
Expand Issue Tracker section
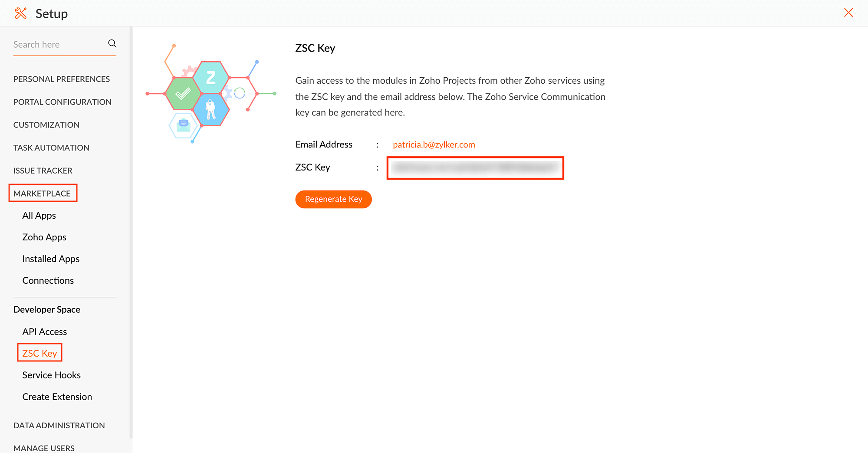point(43,171)
